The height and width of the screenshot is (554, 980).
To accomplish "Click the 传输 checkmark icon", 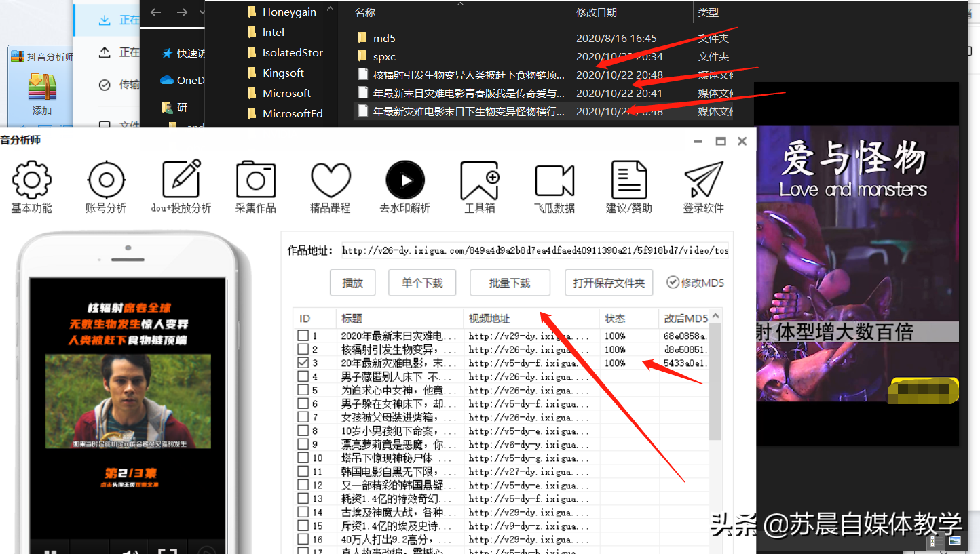I will [105, 85].
